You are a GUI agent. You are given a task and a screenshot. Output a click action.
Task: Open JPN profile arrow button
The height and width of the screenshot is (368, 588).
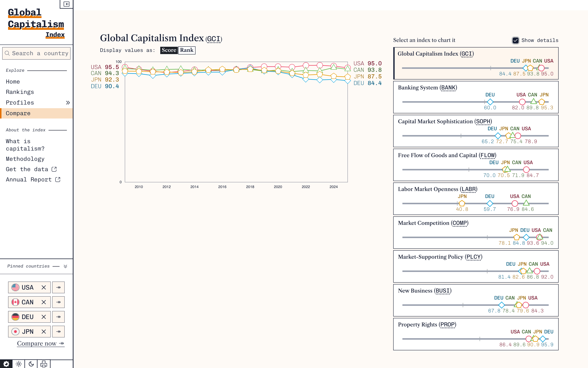(58, 332)
